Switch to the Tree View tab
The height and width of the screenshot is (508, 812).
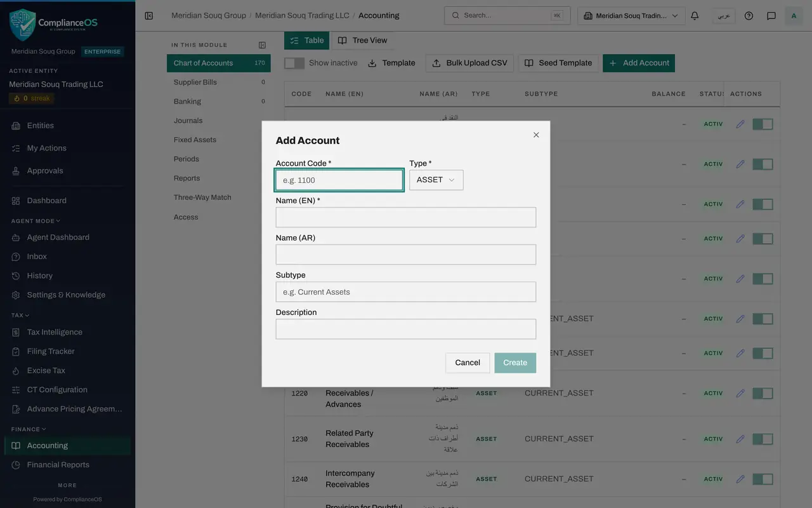pos(362,40)
